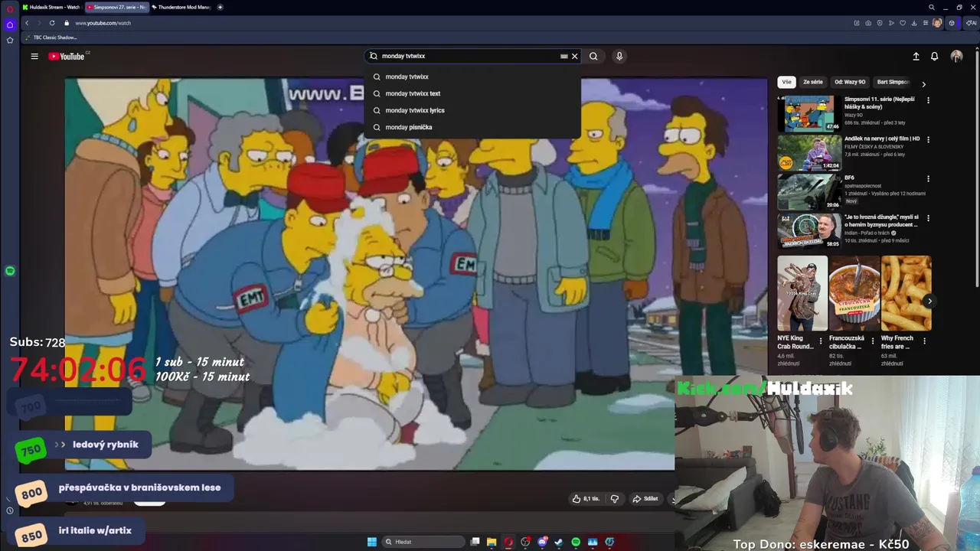980x551 pixels.
Task: Open options for Why French fries short
Action: tap(924, 341)
